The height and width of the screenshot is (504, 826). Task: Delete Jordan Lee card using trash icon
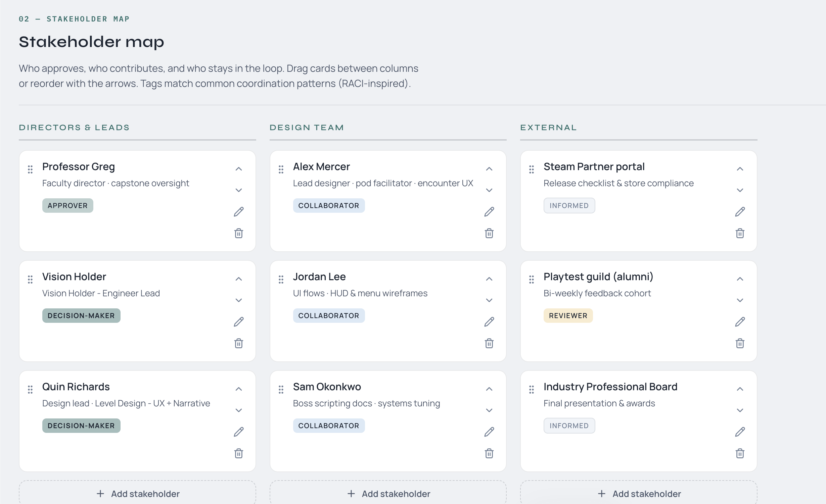click(489, 343)
